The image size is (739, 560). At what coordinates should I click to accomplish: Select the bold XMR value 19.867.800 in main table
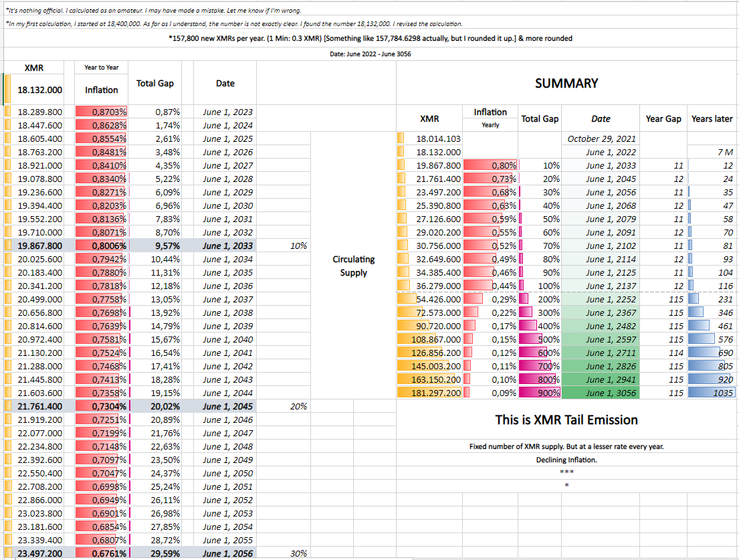(x=33, y=246)
